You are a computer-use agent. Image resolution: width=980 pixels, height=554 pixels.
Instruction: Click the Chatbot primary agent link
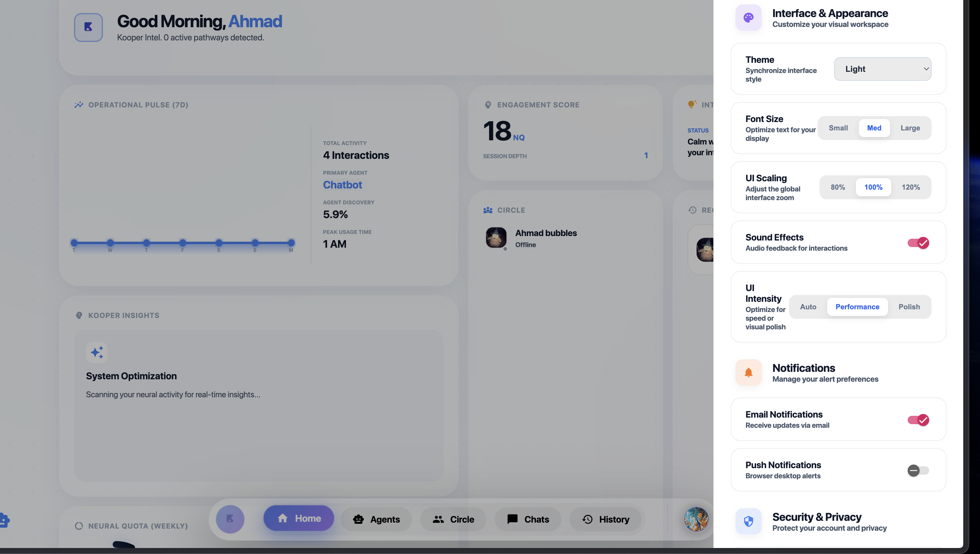pos(342,185)
